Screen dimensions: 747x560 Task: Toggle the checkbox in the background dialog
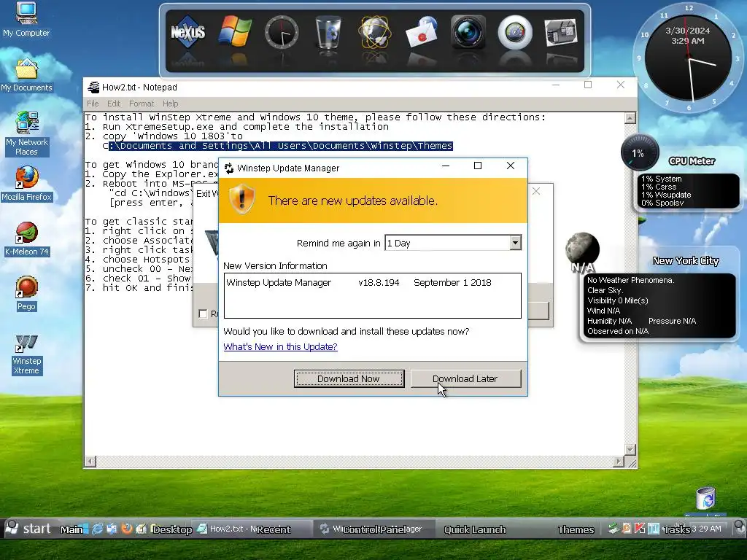tap(203, 314)
